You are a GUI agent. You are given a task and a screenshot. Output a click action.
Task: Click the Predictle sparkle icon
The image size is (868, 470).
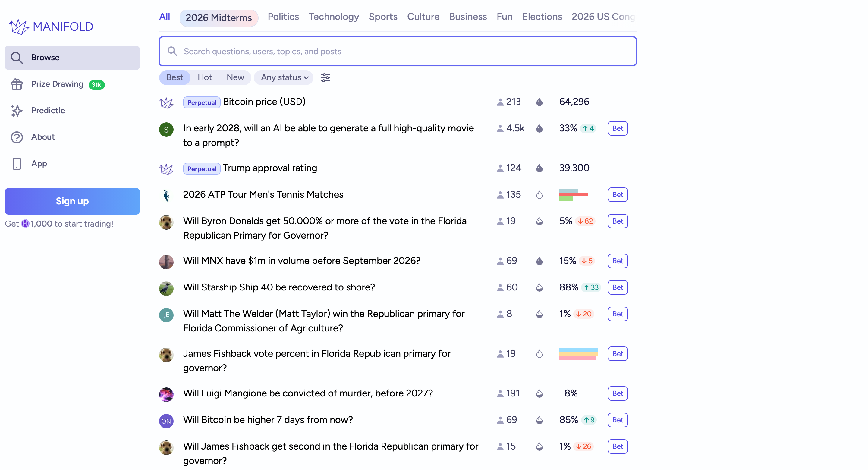(x=17, y=111)
